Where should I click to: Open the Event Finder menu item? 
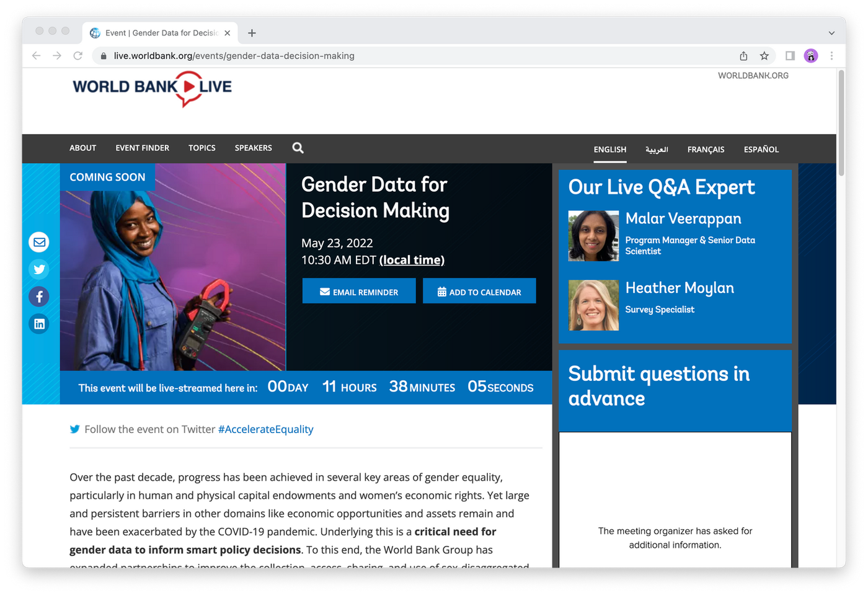142,148
